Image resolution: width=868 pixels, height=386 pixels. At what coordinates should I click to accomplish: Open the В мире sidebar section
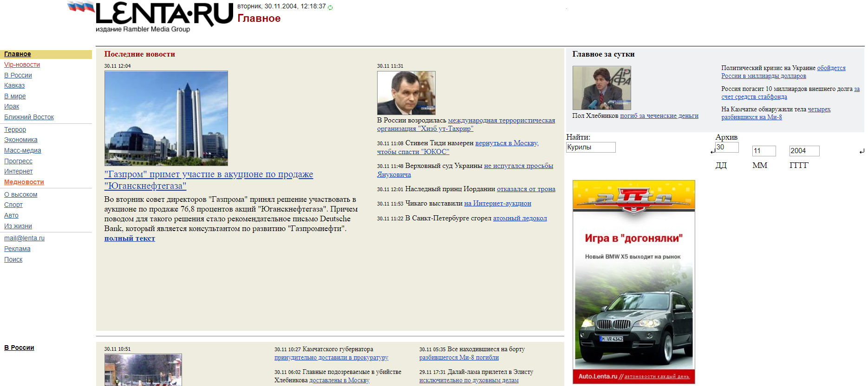15,96
